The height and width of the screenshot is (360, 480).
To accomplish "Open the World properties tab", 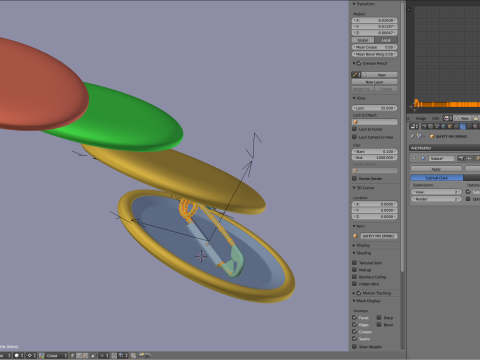I will pyautogui.click(x=443, y=126).
